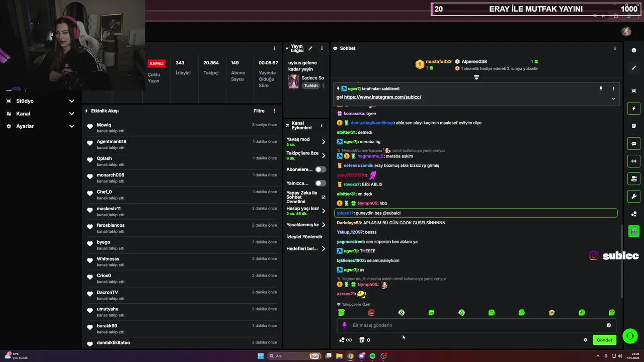Click the user avatar at top right
Viewport: 644px width, 362px height.
(x=626, y=32)
